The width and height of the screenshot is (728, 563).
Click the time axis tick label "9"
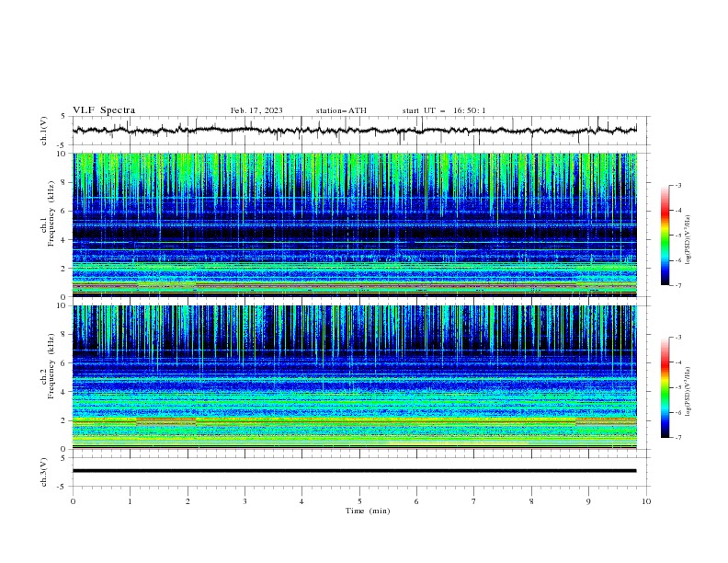tap(588, 501)
